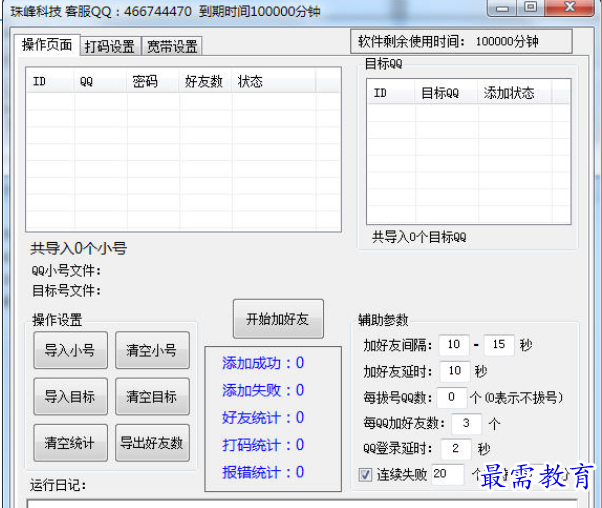
Task: Open the 打码设置 tab
Action: [x=110, y=47]
